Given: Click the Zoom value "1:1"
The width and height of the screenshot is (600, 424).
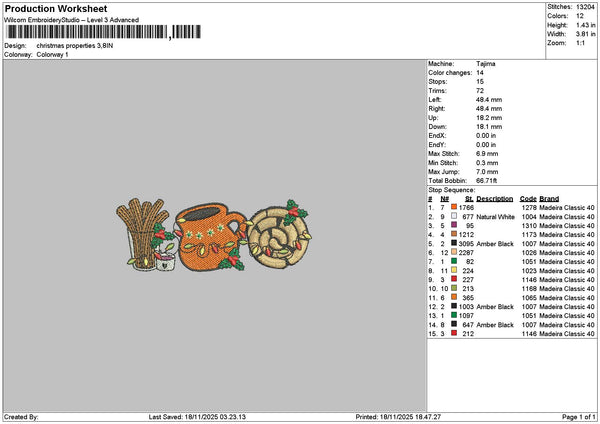Looking at the screenshot, I should click(x=580, y=43).
